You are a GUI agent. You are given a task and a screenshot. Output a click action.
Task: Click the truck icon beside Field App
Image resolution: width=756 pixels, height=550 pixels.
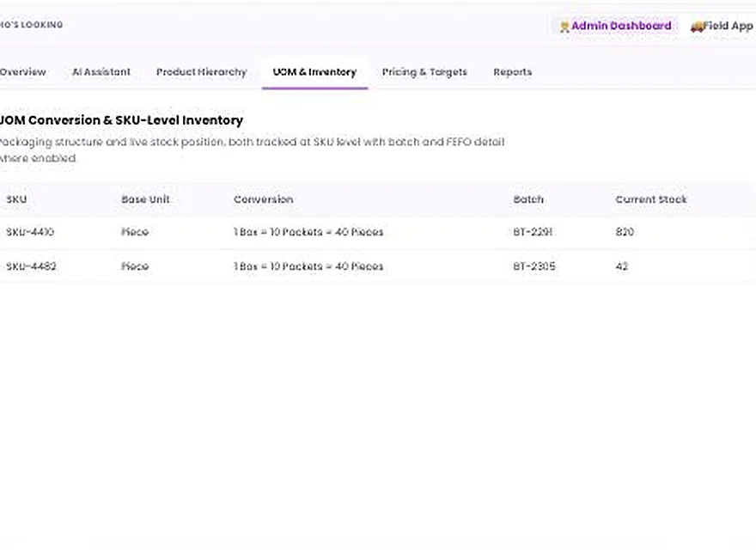697,27
